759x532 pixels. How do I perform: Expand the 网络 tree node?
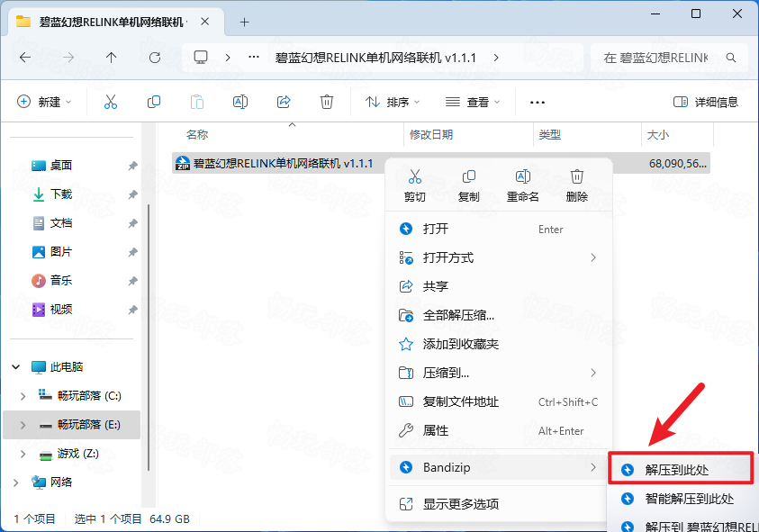[16, 482]
